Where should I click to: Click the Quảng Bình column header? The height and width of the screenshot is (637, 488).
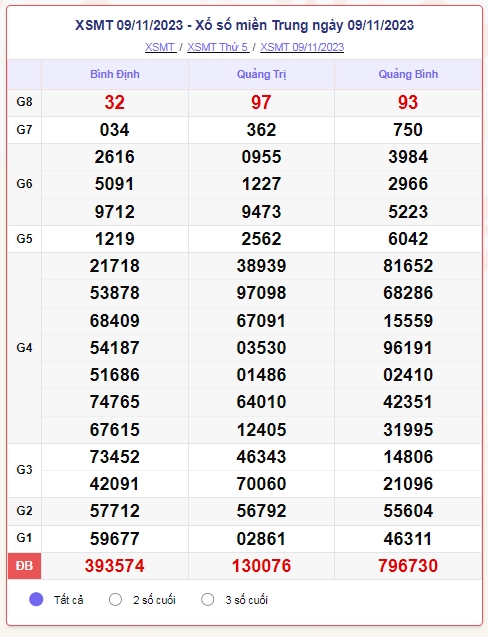[408, 74]
